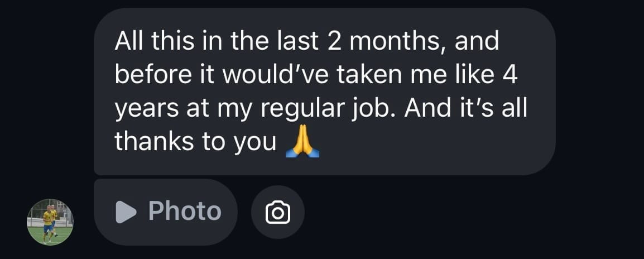Screen dimensions: 644x259
Task: Open the Photo attachment pill
Action: point(166,212)
